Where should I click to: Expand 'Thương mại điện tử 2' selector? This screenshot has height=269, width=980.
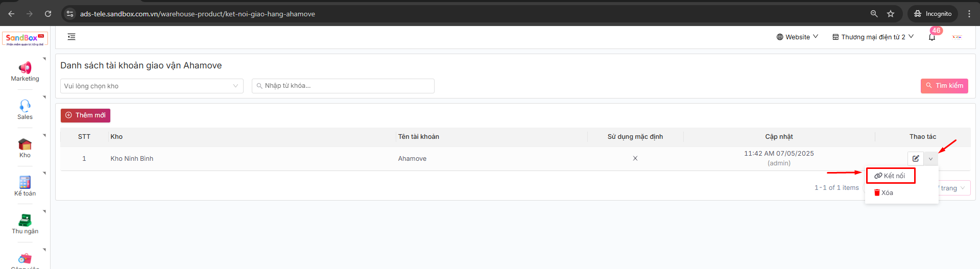pos(873,37)
